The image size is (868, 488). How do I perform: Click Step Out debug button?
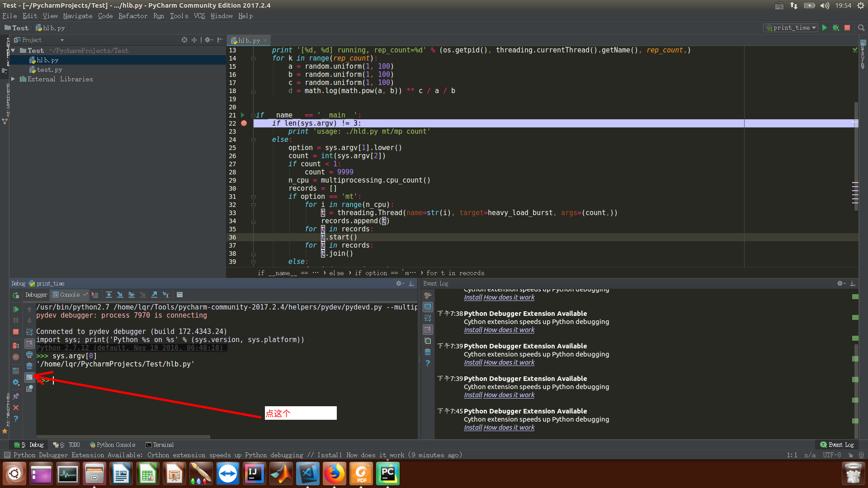click(154, 295)
